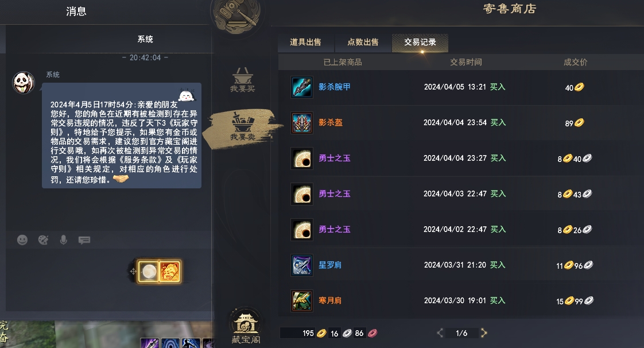Click the 影杀腕甲 item icon

[302, 87]
